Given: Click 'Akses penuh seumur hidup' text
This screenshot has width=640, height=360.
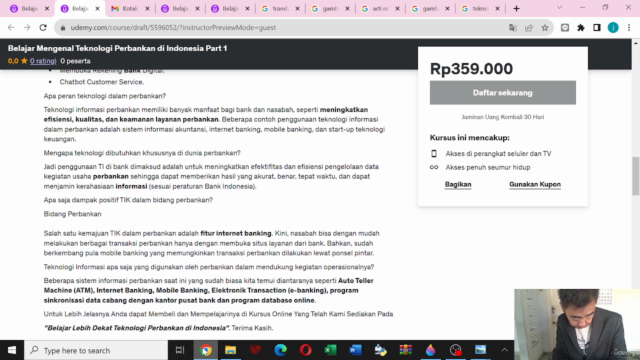Looking at the screenshot, I should [x=488, y=167].
